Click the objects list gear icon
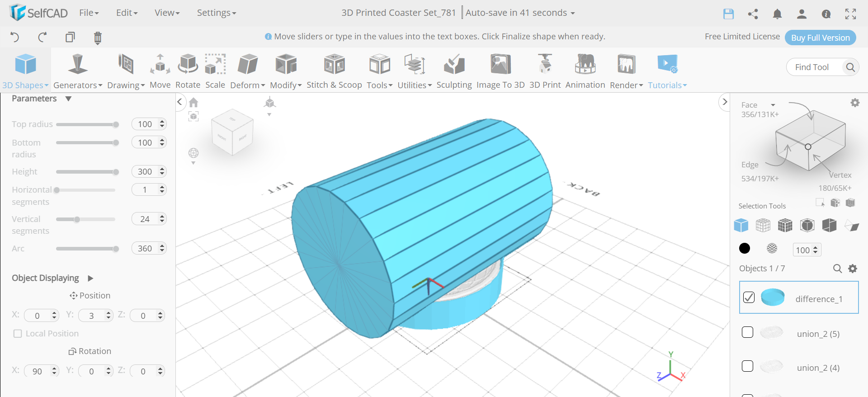The image size is (868, 397). [x=853, y=269]
